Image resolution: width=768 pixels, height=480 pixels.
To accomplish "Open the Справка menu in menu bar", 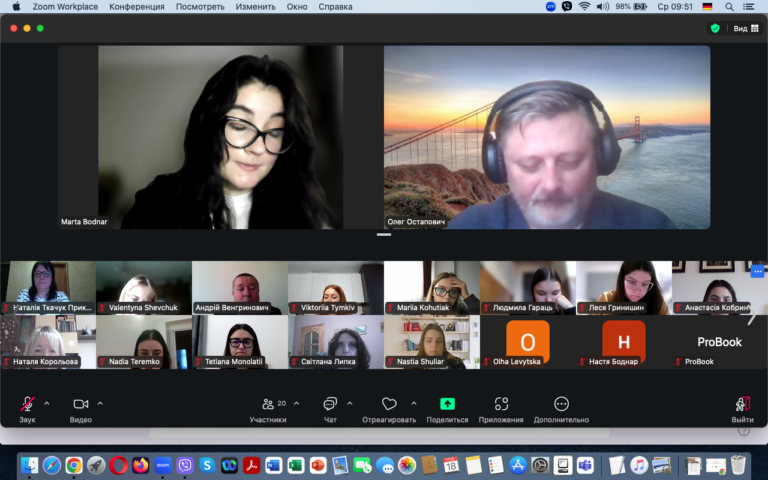I will 335,7.
